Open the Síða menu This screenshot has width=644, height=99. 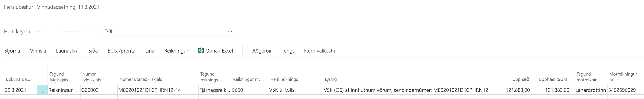[93, 51]
